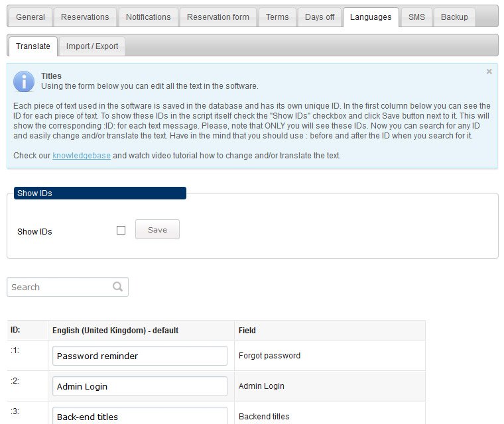The height and width of the screenshot is (424, 504).
Task: Open the General settings tab
Action: click(x=31, y=17)
